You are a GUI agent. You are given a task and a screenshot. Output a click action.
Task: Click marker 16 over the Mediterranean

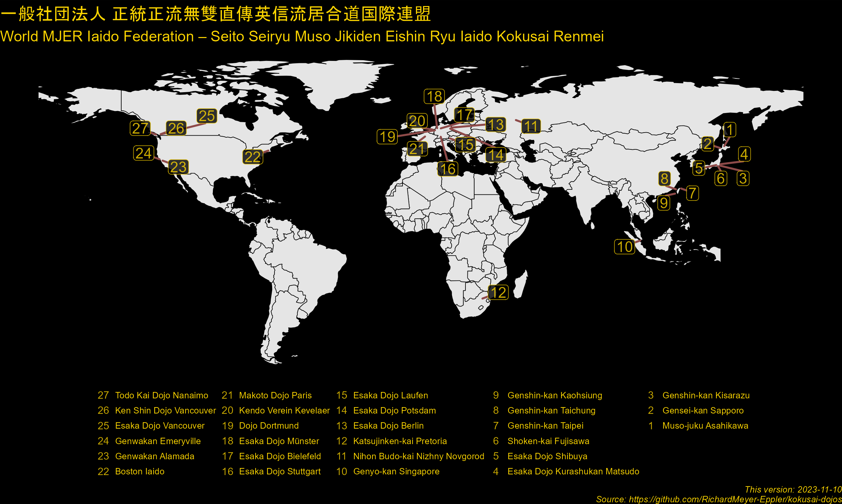tap(448, 169)
